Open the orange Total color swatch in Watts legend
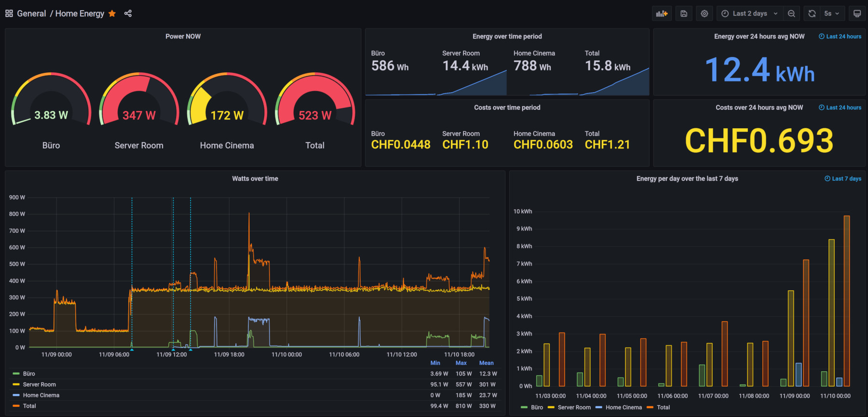 (x=16, y=406)
